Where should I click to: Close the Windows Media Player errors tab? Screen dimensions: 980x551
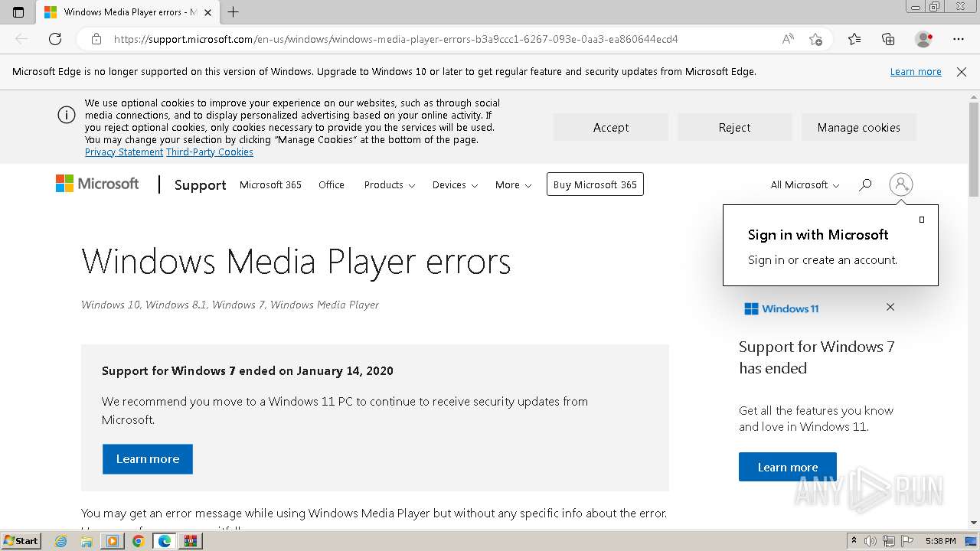click(207, 12)
